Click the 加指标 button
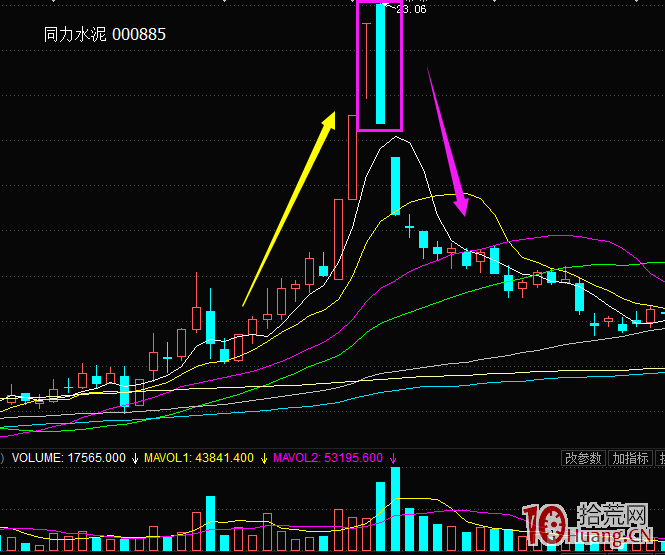Viewport: 665px width, 555px height. click(630, 458)
